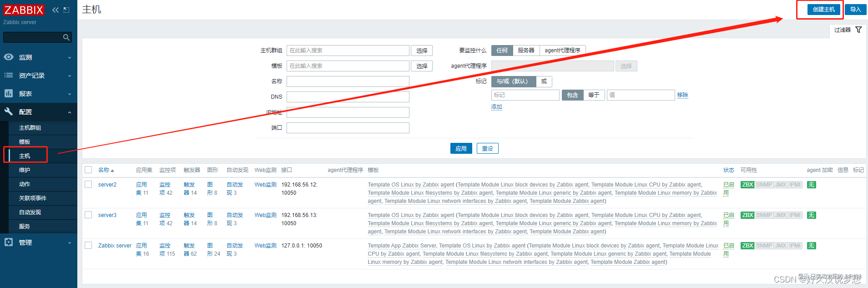Open the server3 host link

(107, 215)
